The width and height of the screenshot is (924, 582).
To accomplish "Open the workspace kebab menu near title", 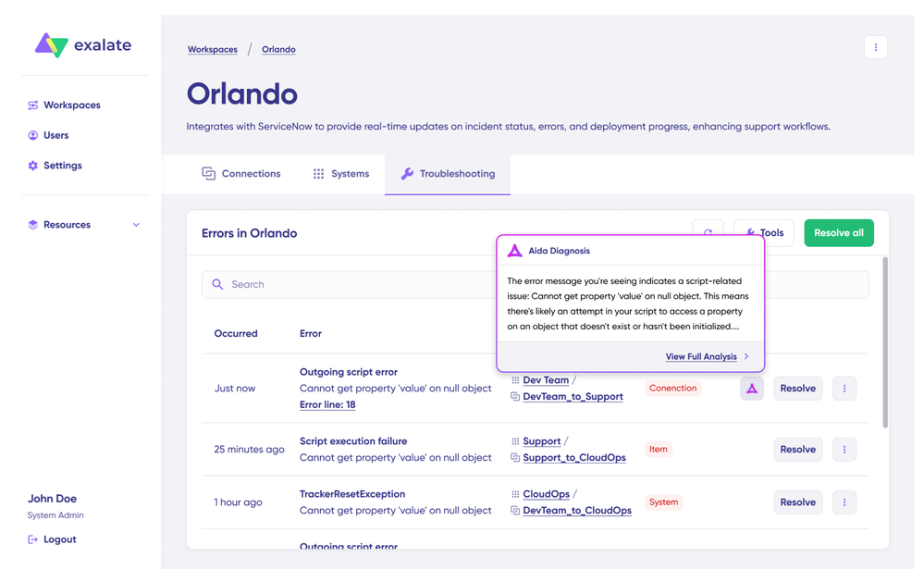I will tap(876, 47).
